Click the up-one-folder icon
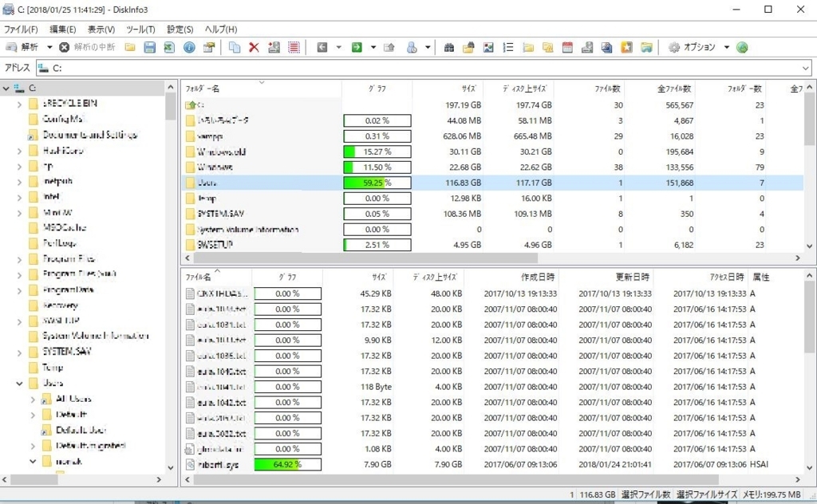 (x=389, y=47)
